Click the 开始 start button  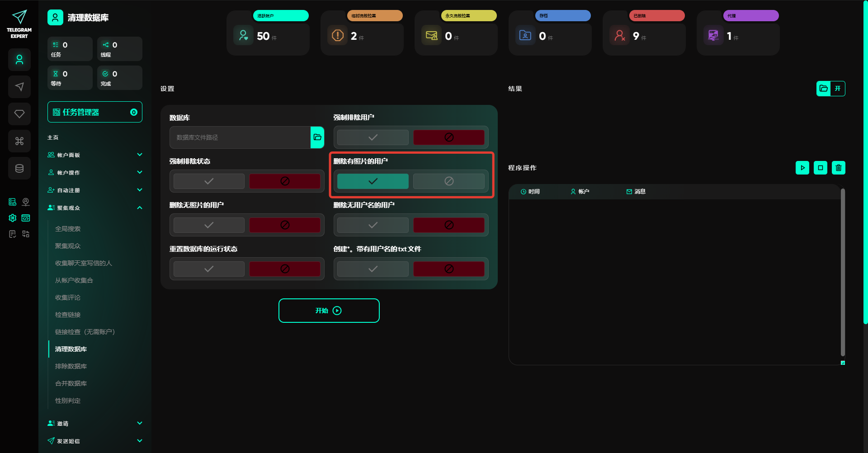coord(329,311)
